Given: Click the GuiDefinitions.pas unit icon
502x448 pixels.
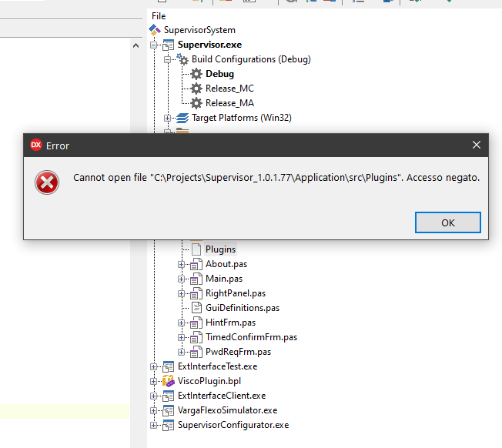Looking at the screenshot, I should click(196, 308).
